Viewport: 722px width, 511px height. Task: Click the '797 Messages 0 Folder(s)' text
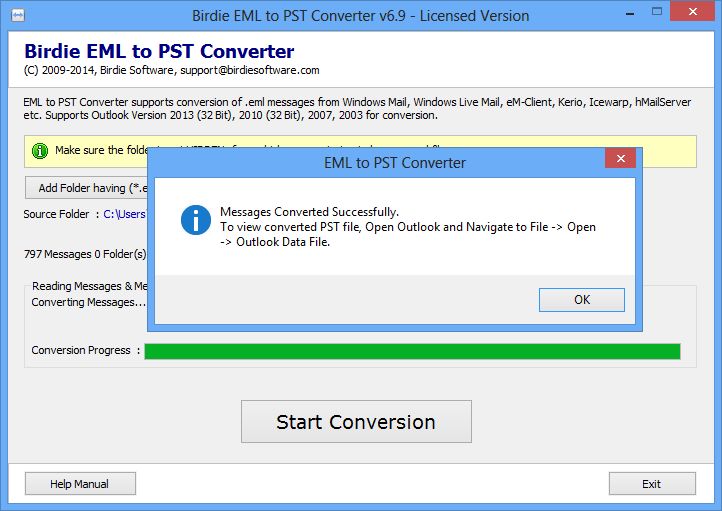click(85, 254)
